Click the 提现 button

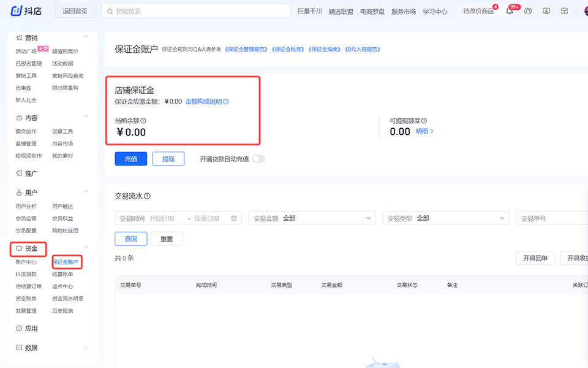tap(168, 159)
